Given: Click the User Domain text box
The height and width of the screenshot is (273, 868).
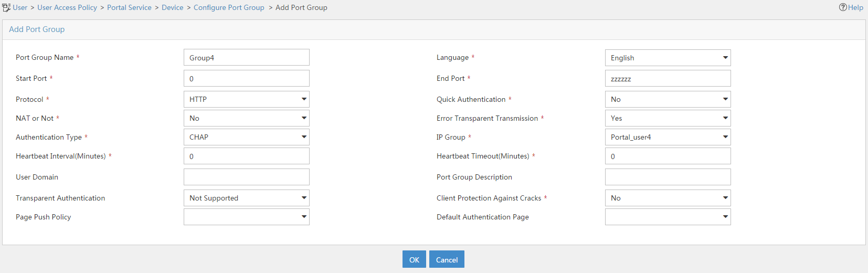Looking at the screenshot, I should coord(247,177).
